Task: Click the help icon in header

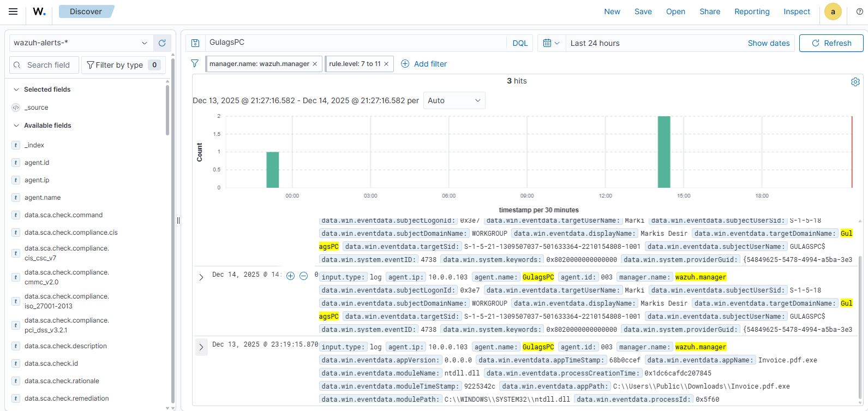Action: (x=859, y=11)
